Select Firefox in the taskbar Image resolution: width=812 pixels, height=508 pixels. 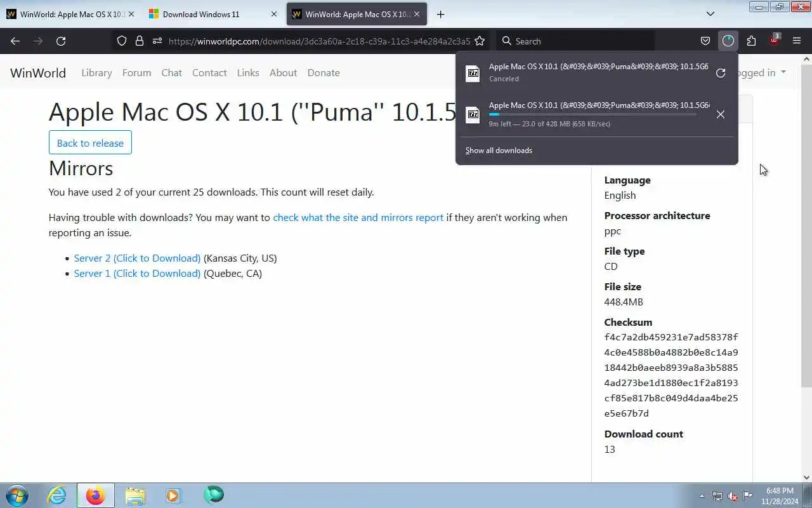96,495
